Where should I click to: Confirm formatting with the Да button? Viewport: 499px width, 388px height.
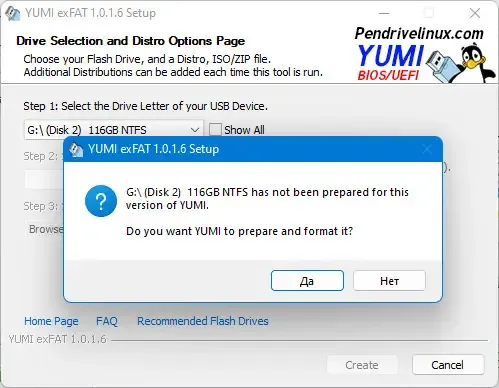click(307, 281)
